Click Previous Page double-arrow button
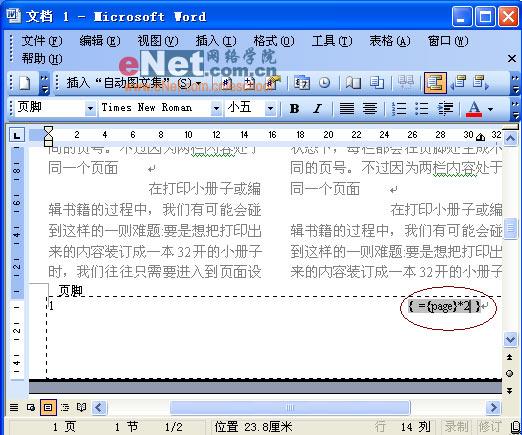The width and height of the screenshot is (522, 435). tap(510, 357)
